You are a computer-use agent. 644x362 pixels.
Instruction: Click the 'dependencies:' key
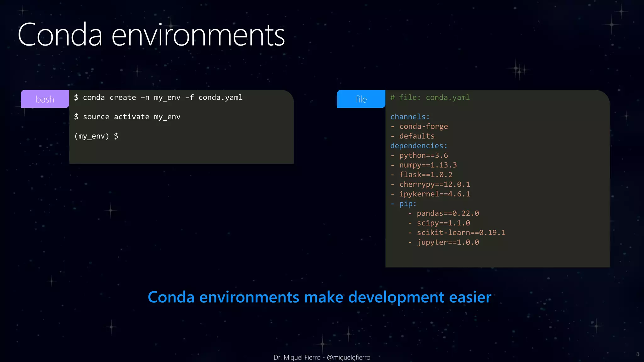(419, 146)
